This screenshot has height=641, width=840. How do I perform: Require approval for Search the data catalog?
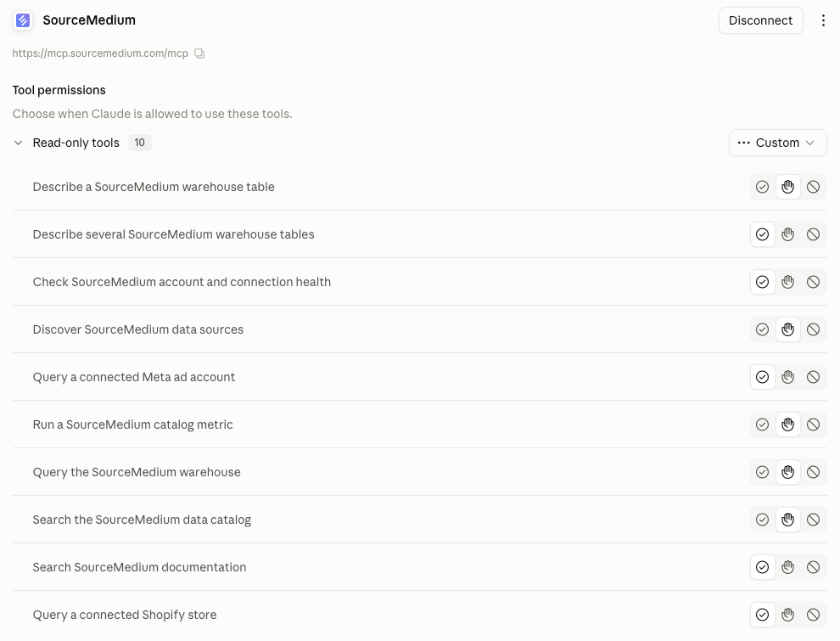(787, 520)
